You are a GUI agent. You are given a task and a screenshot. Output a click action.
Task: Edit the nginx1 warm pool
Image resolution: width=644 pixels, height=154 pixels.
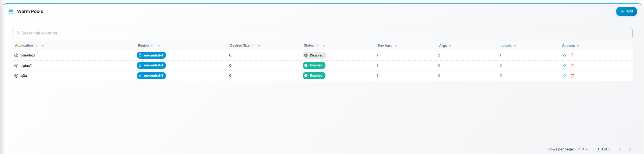tap(565, 66)
